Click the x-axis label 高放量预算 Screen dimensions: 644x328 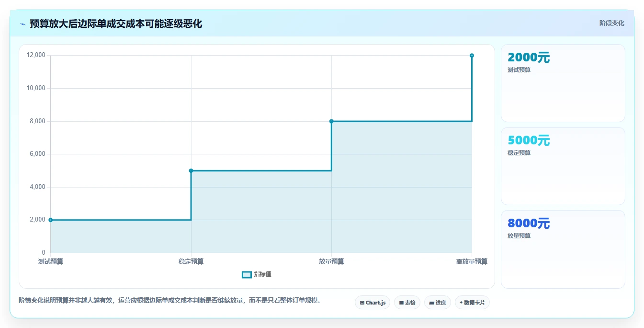tap(472, 261)
